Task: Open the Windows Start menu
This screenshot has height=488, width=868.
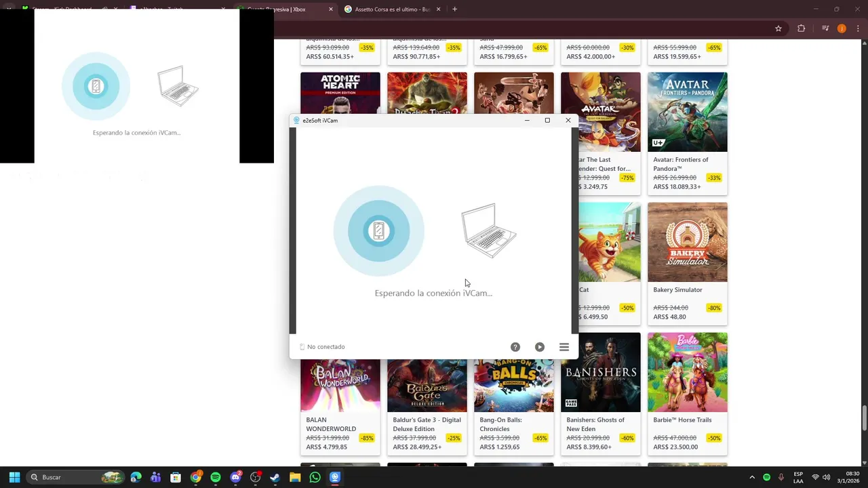Action: tap(14, 477)
